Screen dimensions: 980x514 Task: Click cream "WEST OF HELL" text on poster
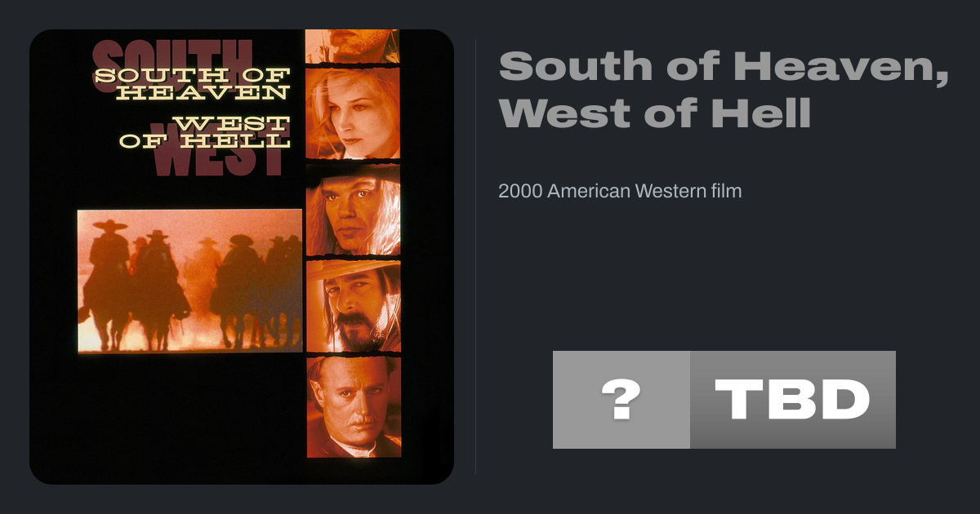[x=205, y=132]
